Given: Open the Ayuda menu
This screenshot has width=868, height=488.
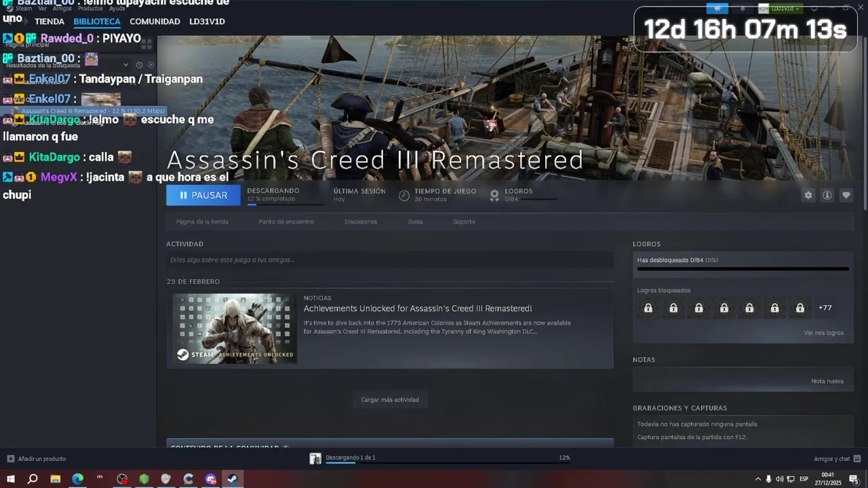Looking at the screenshot, I should point(116,9).
